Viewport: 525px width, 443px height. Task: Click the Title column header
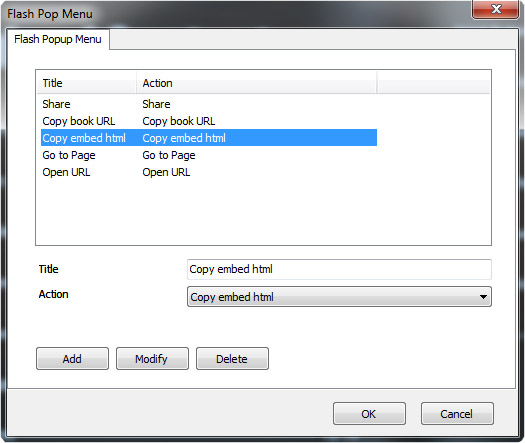pos(86,83)
